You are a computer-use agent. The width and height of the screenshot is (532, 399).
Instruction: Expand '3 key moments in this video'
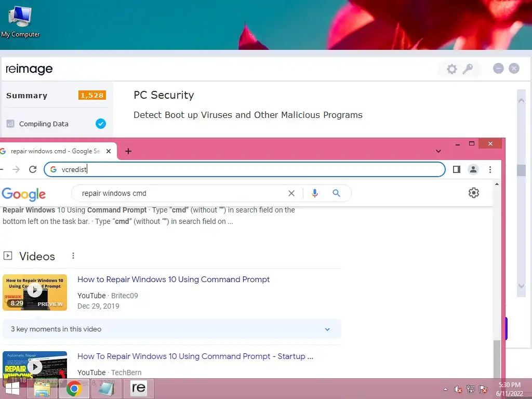tap(171, 329)
